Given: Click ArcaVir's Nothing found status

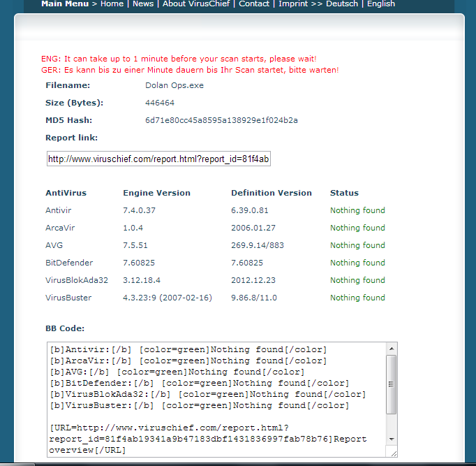Looking at the screenshot, I should click(x=357, y=228).
